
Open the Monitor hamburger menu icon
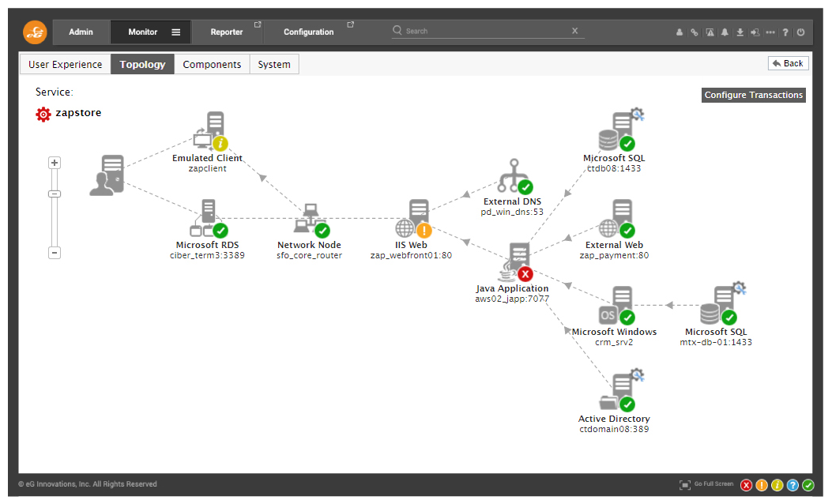176,32
